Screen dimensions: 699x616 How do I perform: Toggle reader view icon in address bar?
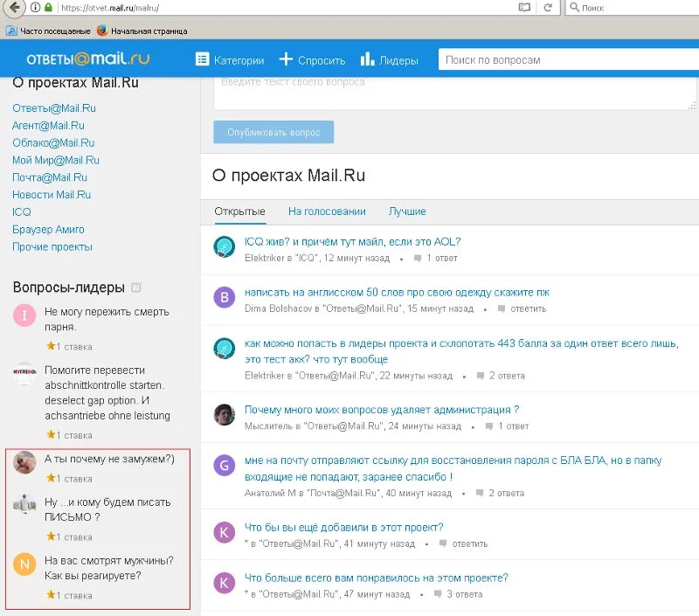pos(524,7)
